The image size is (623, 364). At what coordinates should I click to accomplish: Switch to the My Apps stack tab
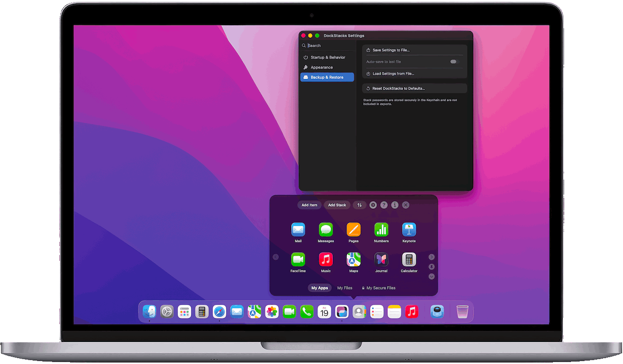point(320,288)
